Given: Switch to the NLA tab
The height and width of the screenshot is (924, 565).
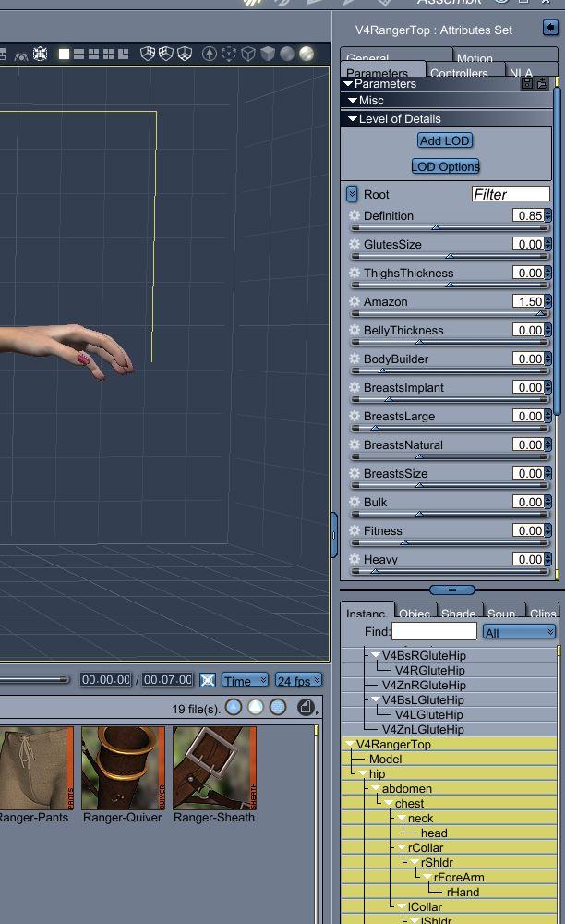Looking at the screenshot, I should tap(532, 71).
